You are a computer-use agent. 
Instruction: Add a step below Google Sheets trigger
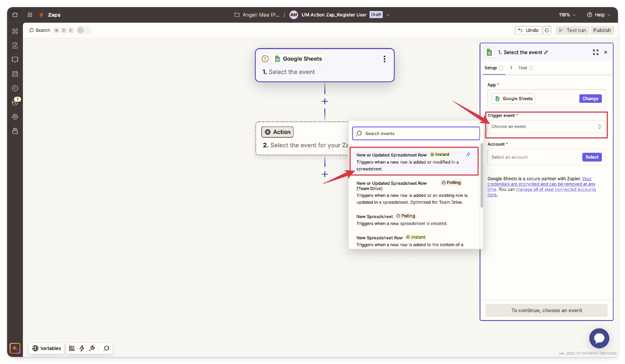coord(325,101)
